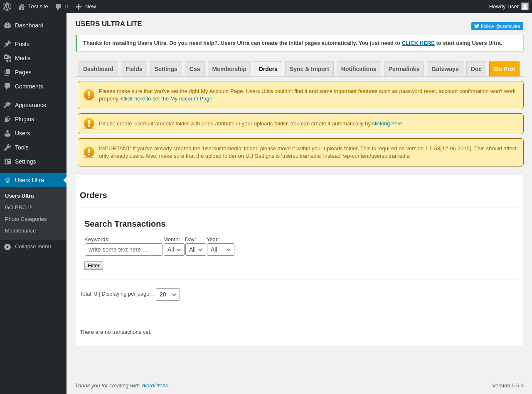
Task: Click the 'clicking here' link
Action: click(387, 124)
